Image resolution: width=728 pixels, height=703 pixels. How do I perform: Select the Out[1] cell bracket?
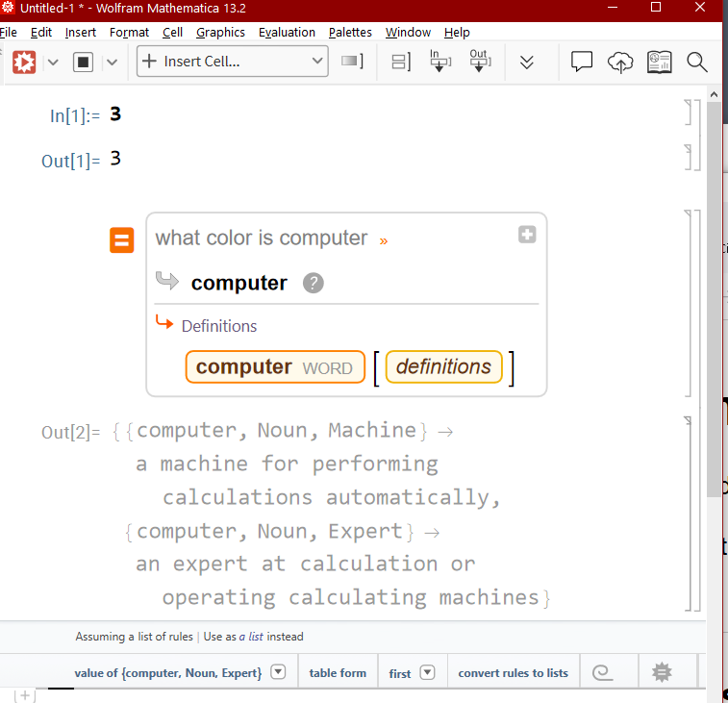pyautogui.click(x=689, y=158)
